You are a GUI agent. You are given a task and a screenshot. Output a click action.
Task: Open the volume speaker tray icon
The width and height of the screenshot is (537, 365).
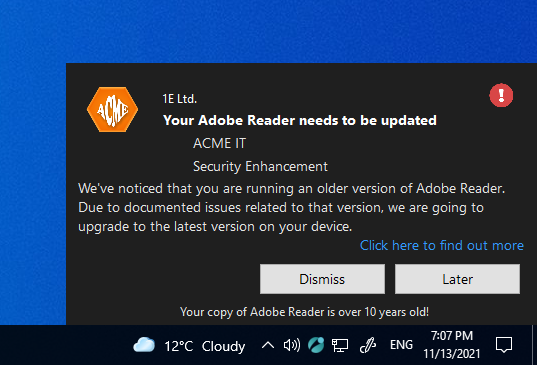pos(292,345)
